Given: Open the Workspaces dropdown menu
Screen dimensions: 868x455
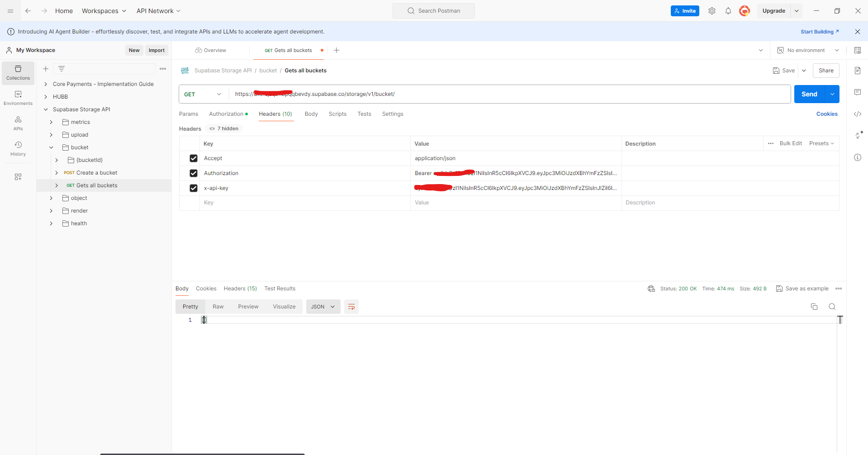Looking at the screenshot, I should 104,11.
